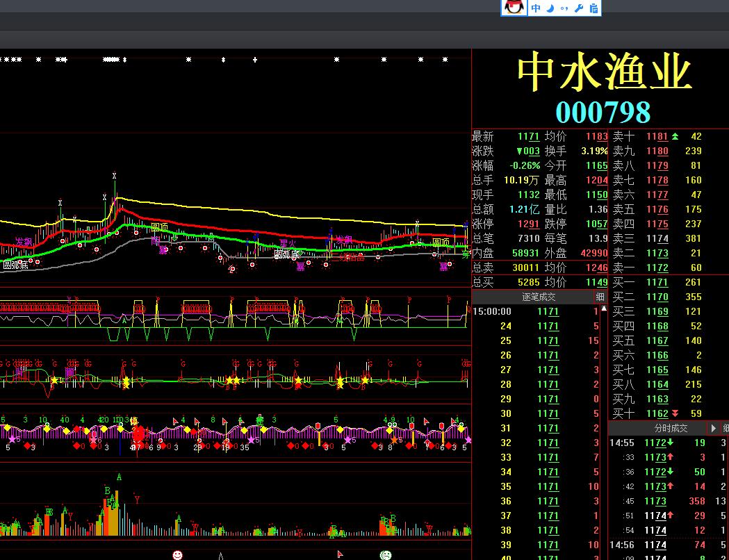The image size is (729, 560).
Task: Click the 外盘 value 42990
Action: tap(594, 253)
